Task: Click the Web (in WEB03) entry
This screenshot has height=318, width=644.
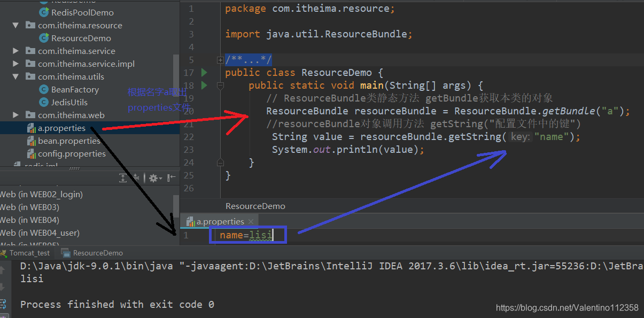Action: pos(29,207)
